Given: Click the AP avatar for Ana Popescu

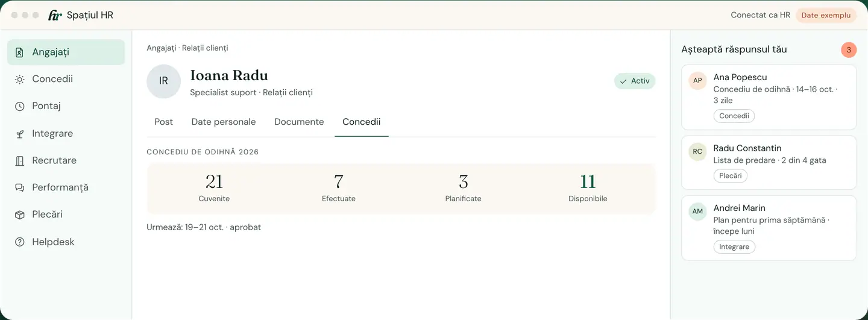Looking at the screenshot, I should point(697,81).
